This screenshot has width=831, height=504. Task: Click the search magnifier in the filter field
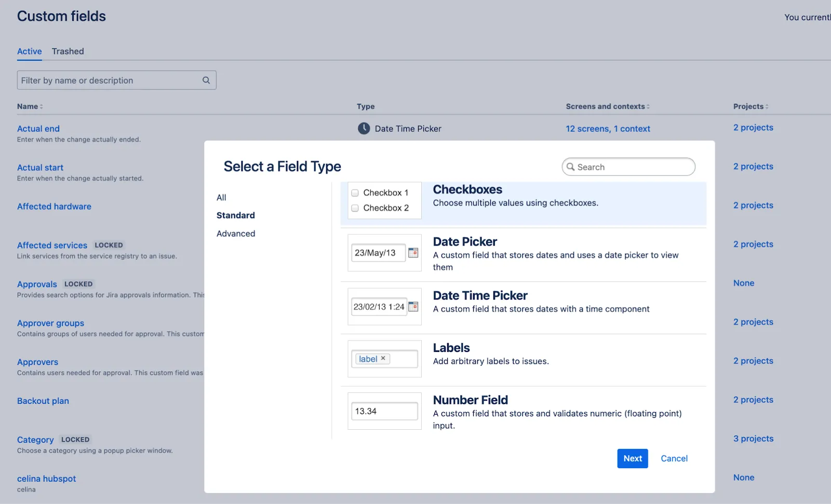coord(206,80)
